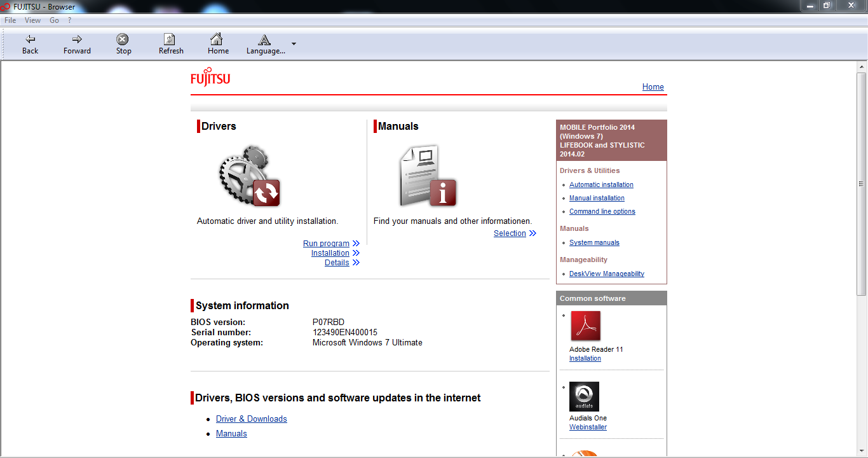868x458 pixels.
Task: Stop page loading with the Stop icon
Action: (123, 39)
